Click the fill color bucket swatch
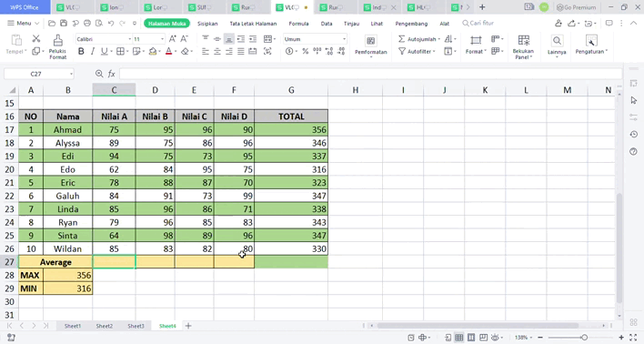644x344 pixels. point(153,51)
